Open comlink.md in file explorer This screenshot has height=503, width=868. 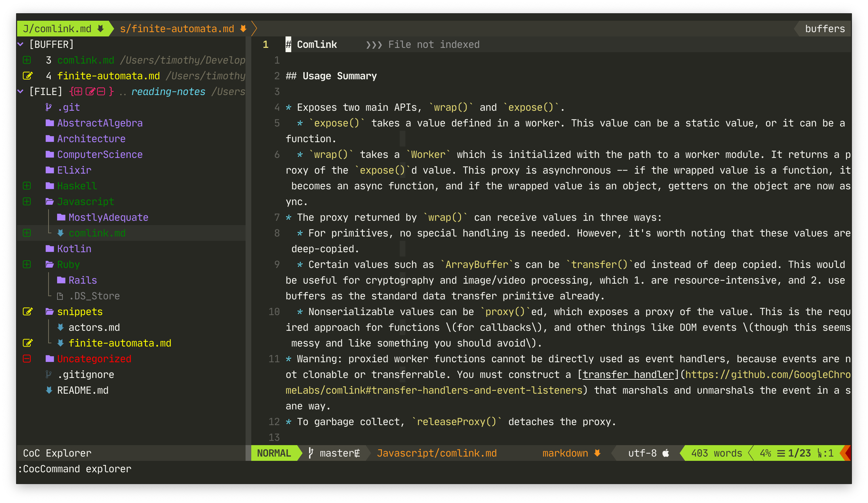(97, 233)
